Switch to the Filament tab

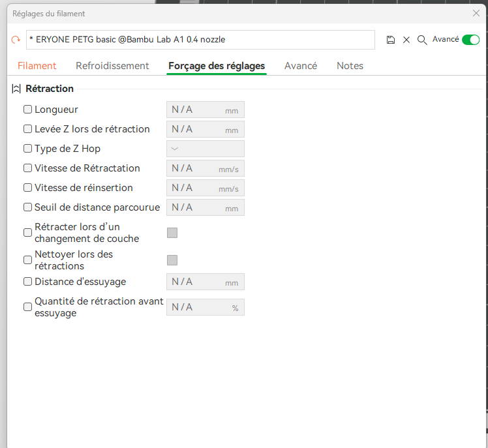pos(37,66)
